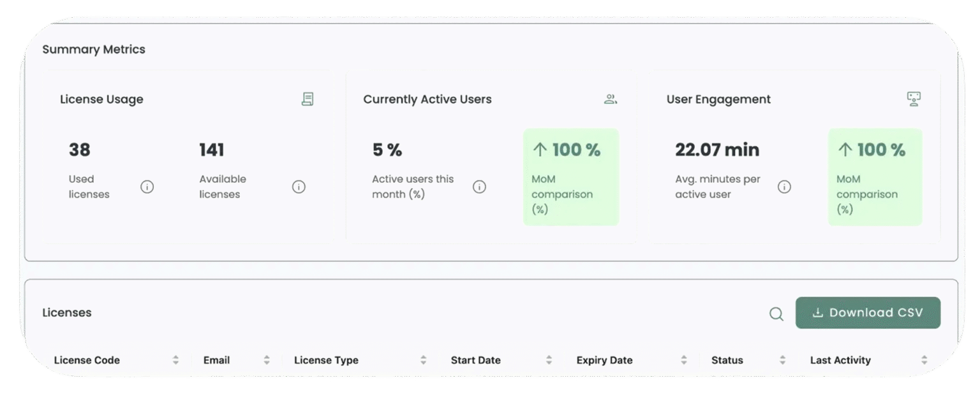Sort by Expiry Date column arrows
Image resolution: width=980 pixels, height=399 pixels.
click(x=683, y=360)
